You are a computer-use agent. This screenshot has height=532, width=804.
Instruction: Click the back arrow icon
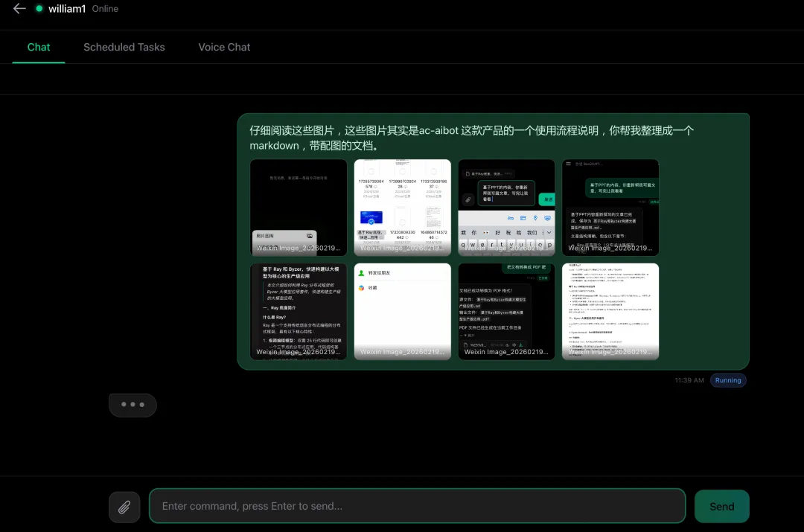(x=19, y=8)
